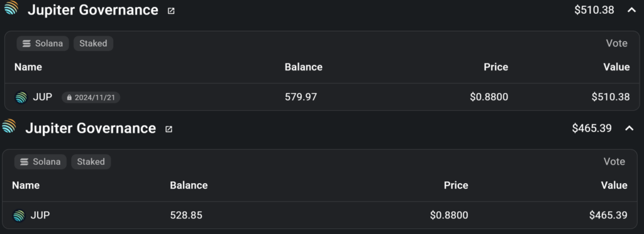Open external link icon beside the $510.38 Jupiter Governance title
This screenshot has height=234, width=644.
(x=171, y=11)
